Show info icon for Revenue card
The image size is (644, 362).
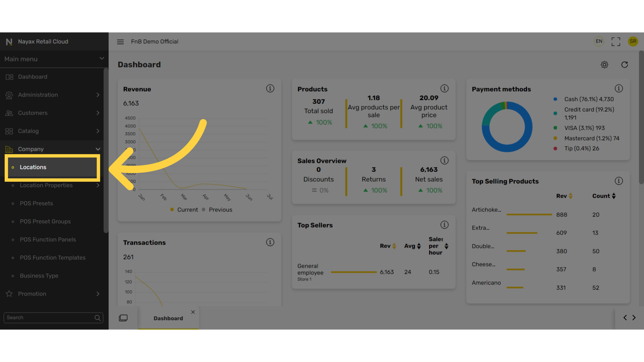[270, 88]
